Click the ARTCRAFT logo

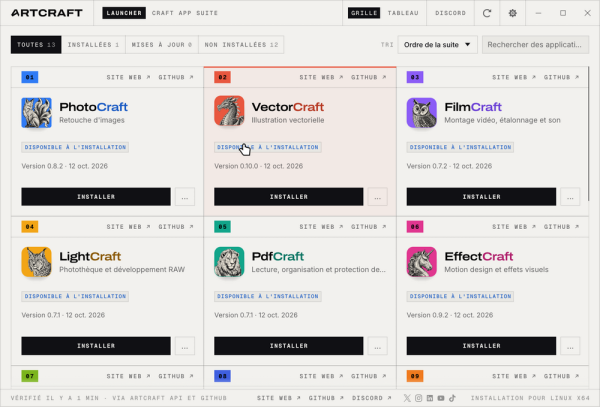click(47, 13)
